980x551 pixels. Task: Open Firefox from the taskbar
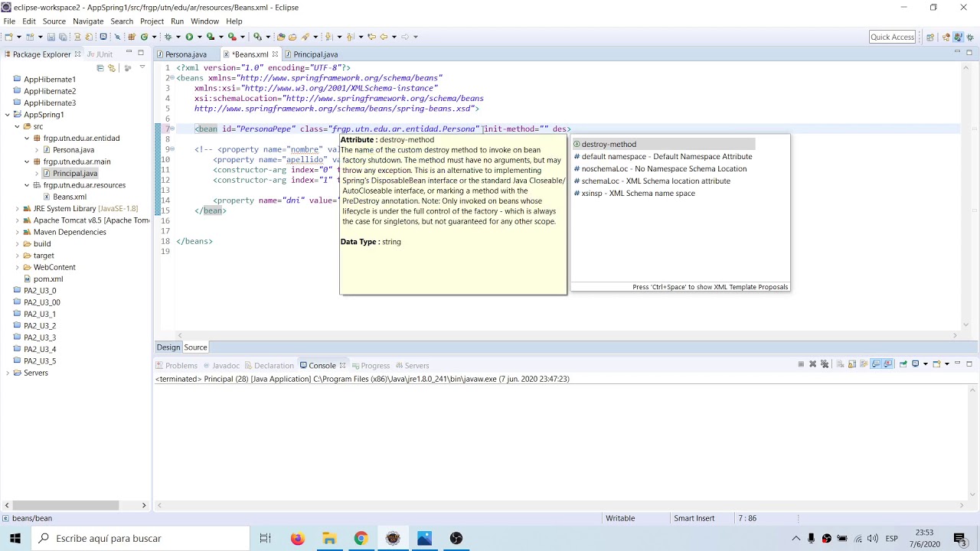tap(297, 538)
